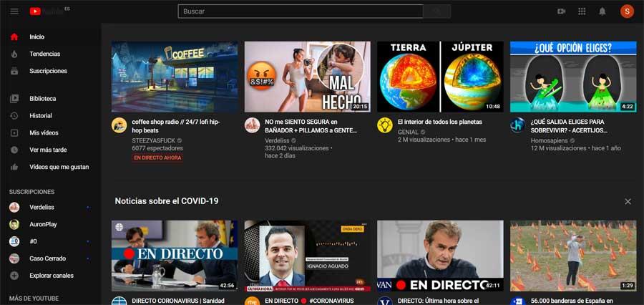Click title '¿QUÉ SALIDA ELIGES PARA SOBREVIVIR?'
644x305 pixels.
point(570,126)
